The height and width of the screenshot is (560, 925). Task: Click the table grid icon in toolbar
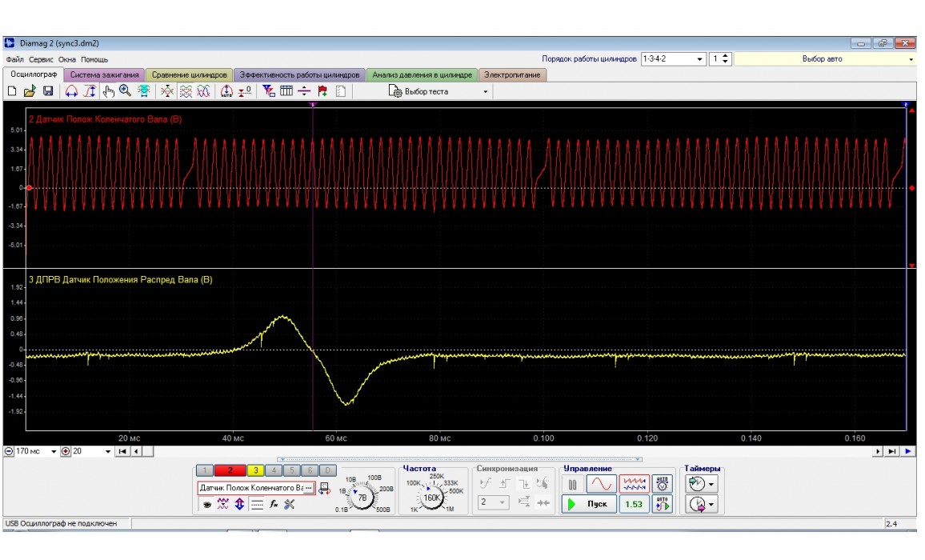(286, 92)
